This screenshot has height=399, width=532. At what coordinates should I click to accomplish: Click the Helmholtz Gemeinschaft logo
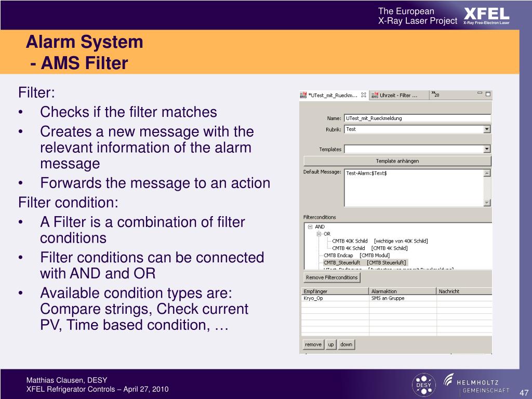coord(477,384)
